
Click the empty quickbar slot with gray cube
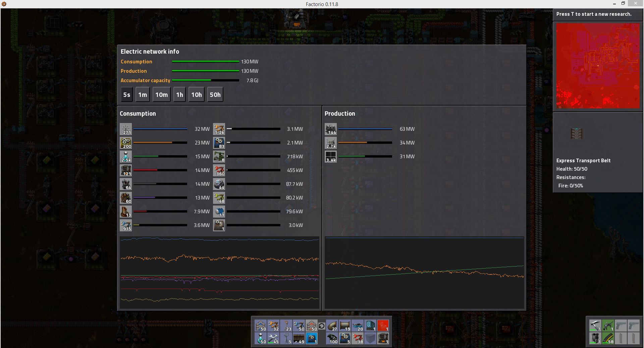tap(370, 338)
